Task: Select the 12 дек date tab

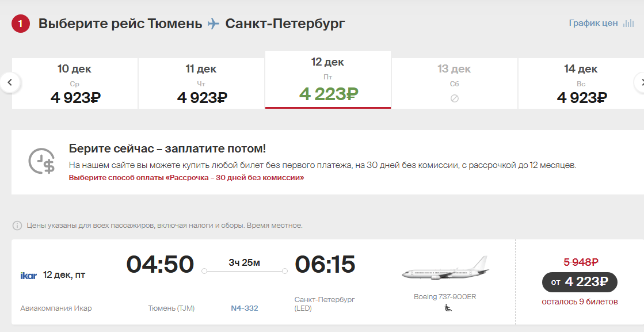Action: pos(327,80)
